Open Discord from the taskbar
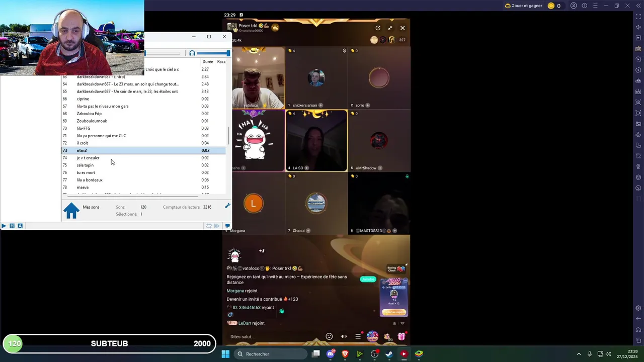Viewport: 644px width, 362px height. tap(331, 354)
